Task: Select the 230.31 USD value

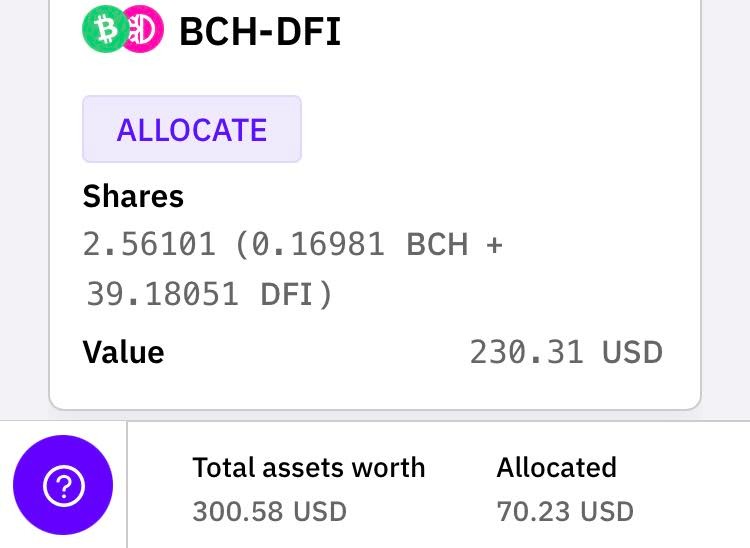Action: coord(566,352)
